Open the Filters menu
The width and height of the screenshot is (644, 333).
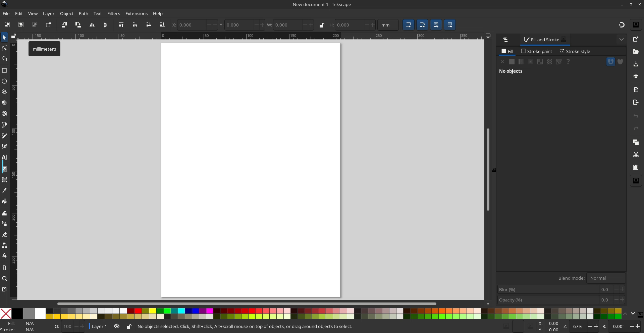coord(113,13)
